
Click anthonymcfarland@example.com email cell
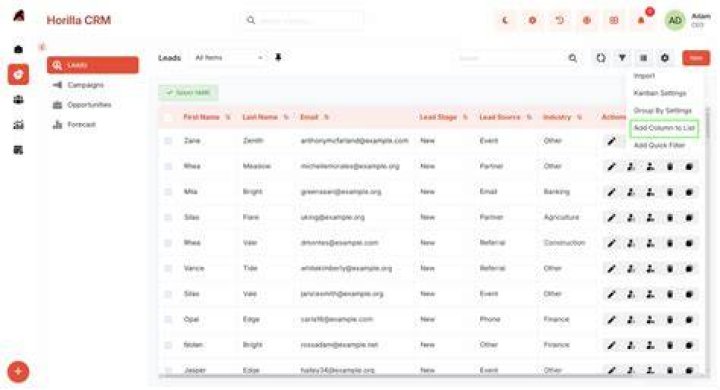tap(354, 141)
